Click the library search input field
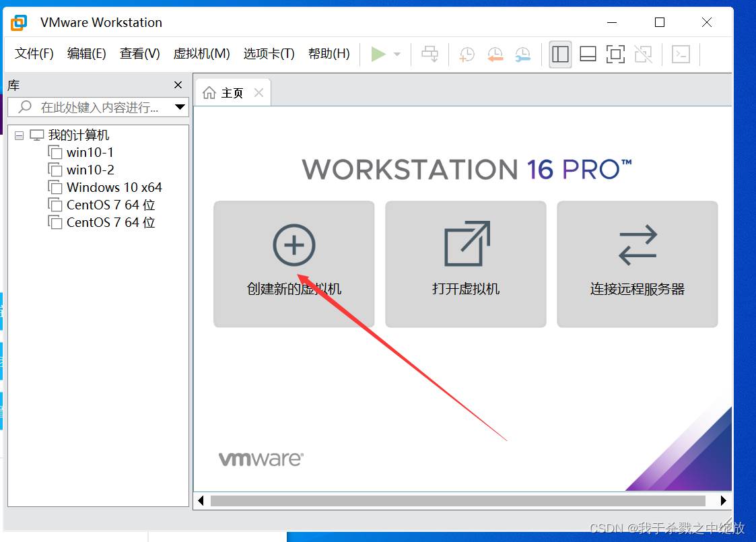The width and height of the screenshot is (756, 542). coord(99,107)
